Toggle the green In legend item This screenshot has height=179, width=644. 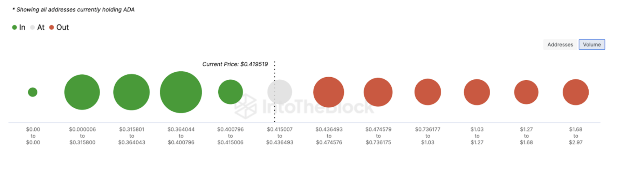[x=19, y=27]
